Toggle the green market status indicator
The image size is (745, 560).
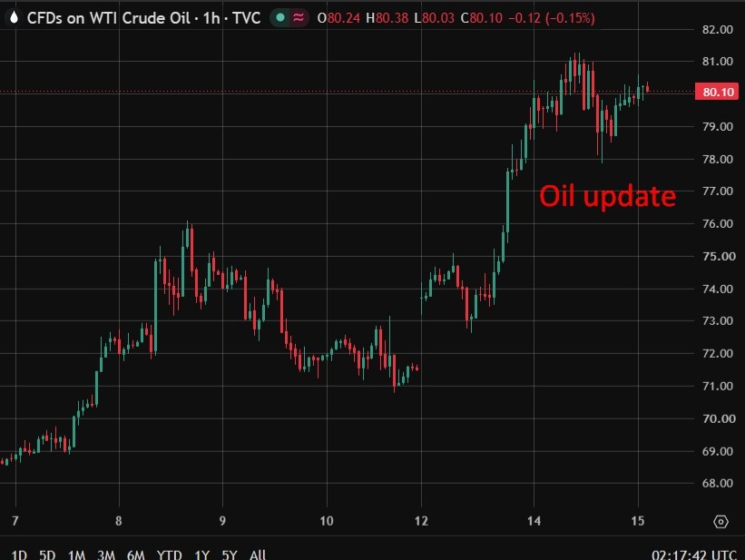click(280, 18)
